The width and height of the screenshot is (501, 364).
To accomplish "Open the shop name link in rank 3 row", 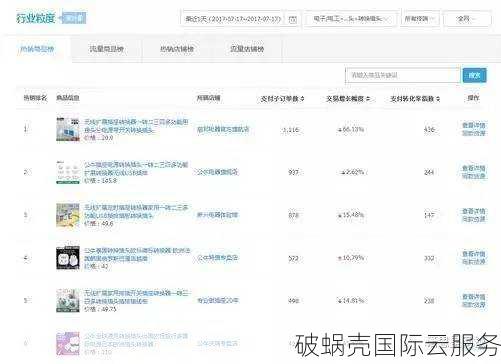I will click(x=217, y=215).
